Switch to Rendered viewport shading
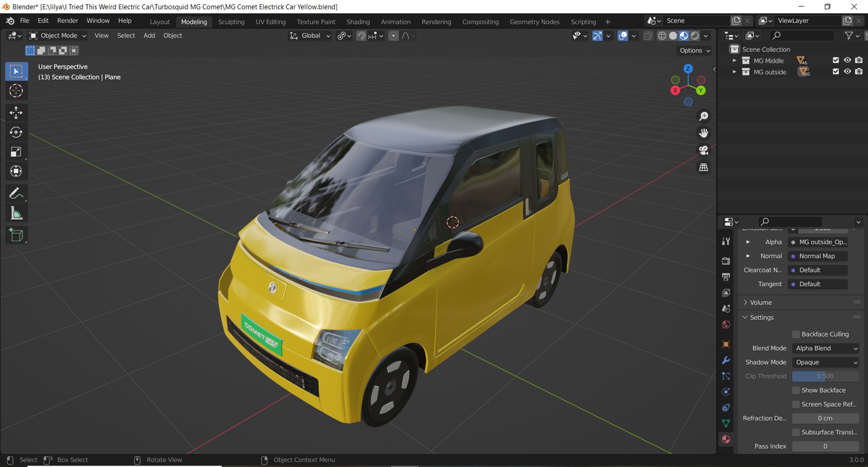868x467 pixels. (695, 36)
